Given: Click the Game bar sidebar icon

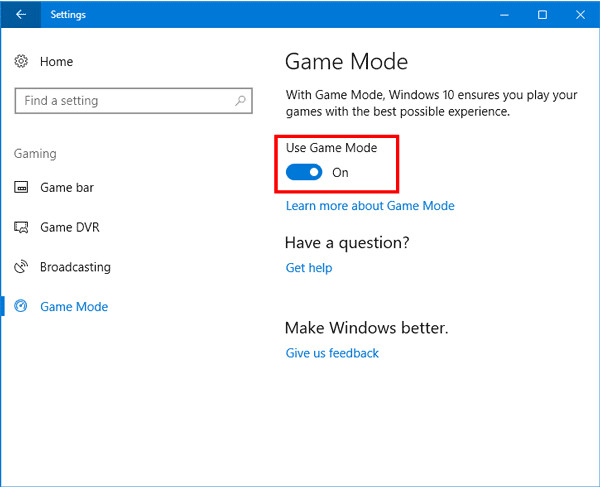Looking at the screenshot, I should tap(21, 188).
